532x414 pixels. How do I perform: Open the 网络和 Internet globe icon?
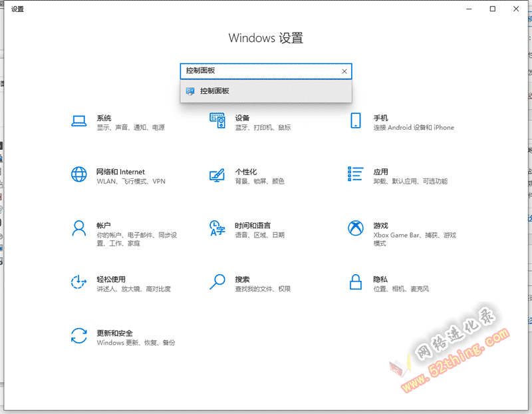point(78,174)
